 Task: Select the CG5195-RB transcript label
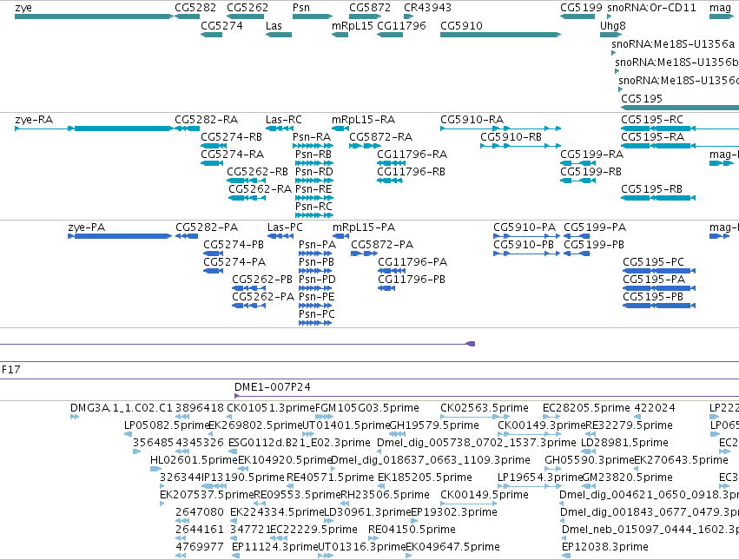[651, 189]
